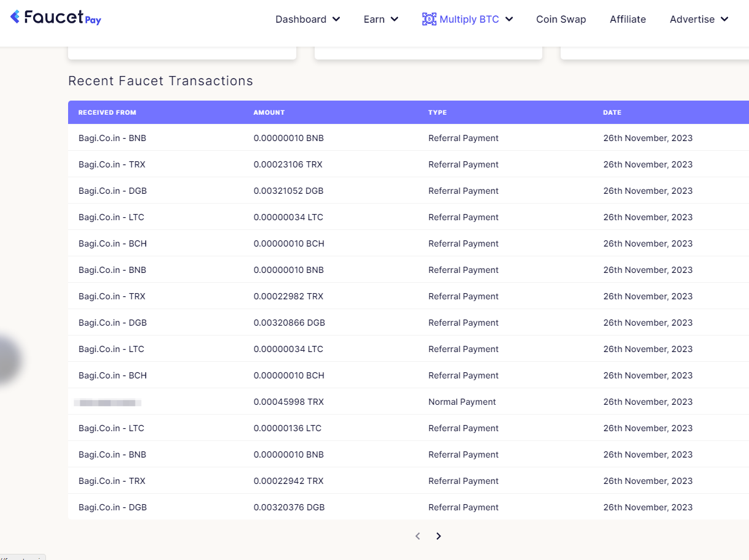
Task: Select amount 0.00321052 DGB
Action: pyautogui.click(x=288, y=191)
